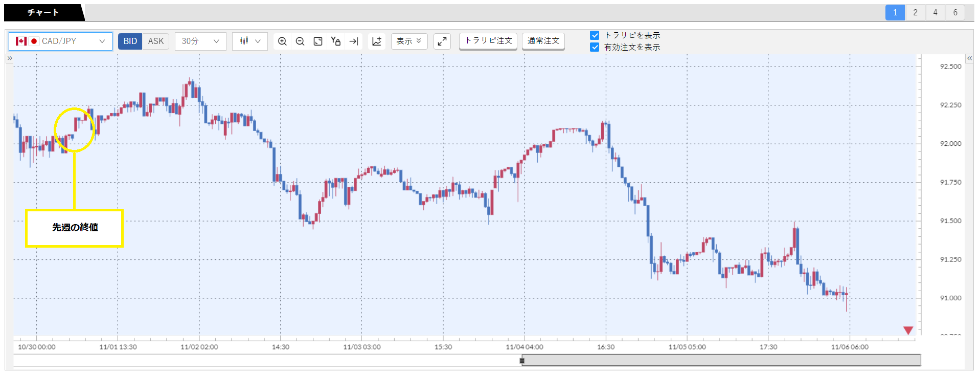980x373 pixels.
Task: Click the 11/04 04:00 time axis label
Action: coord(525,347)
